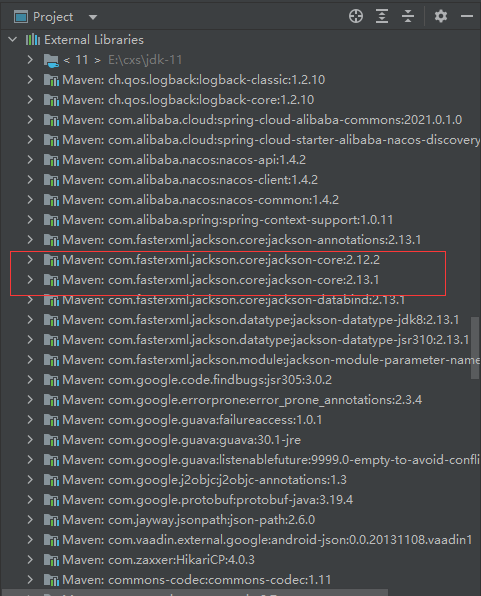Click the JDK 11 folder icon
The image size is (481, 596).
(x=51, y=60)
